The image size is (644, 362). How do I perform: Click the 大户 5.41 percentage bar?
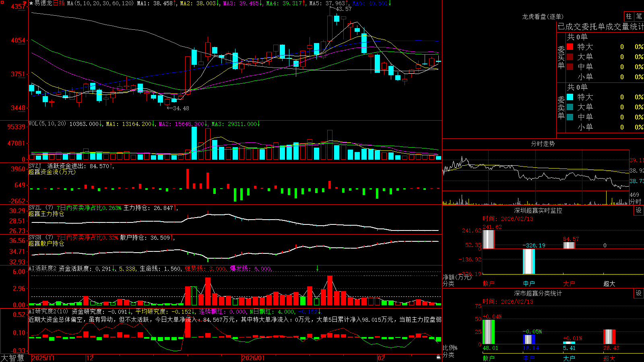(x=569, y=343)
